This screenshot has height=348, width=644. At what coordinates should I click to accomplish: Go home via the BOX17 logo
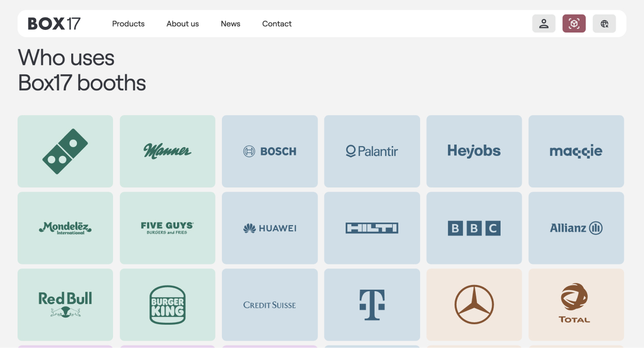(x=54, y=24)
